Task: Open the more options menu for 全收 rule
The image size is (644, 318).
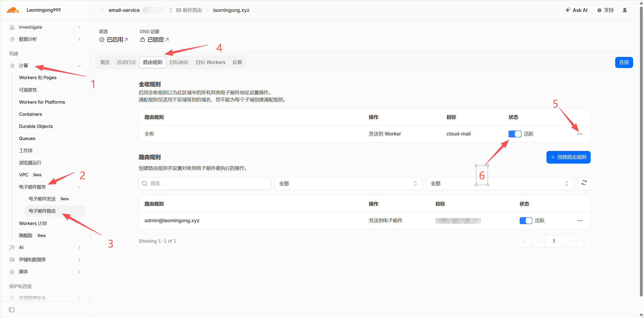Action: (x=580, y=134)
